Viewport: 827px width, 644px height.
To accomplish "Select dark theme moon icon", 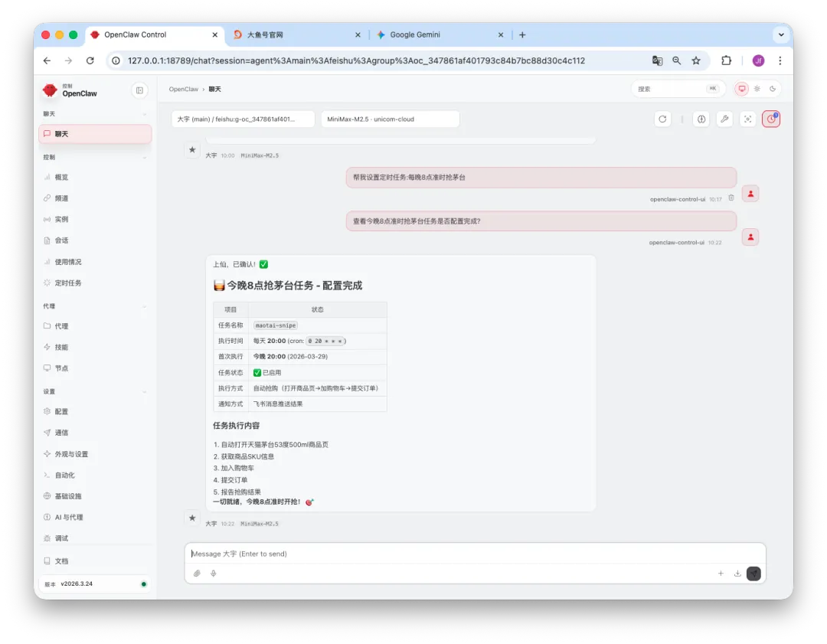I will tap(773, 89).
